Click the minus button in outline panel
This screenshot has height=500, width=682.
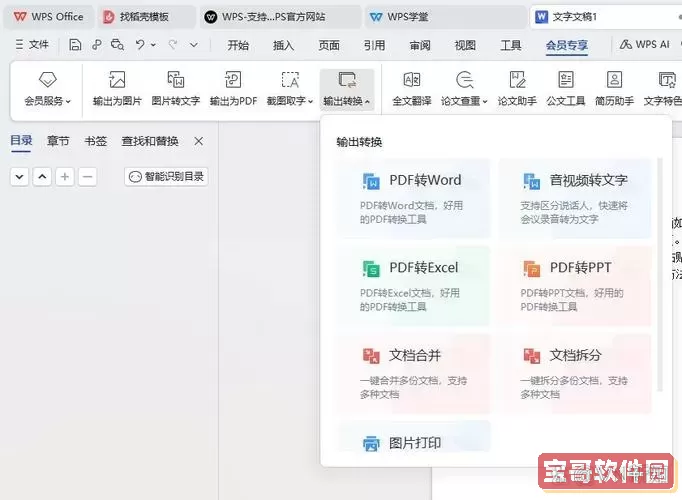(87, 177)
